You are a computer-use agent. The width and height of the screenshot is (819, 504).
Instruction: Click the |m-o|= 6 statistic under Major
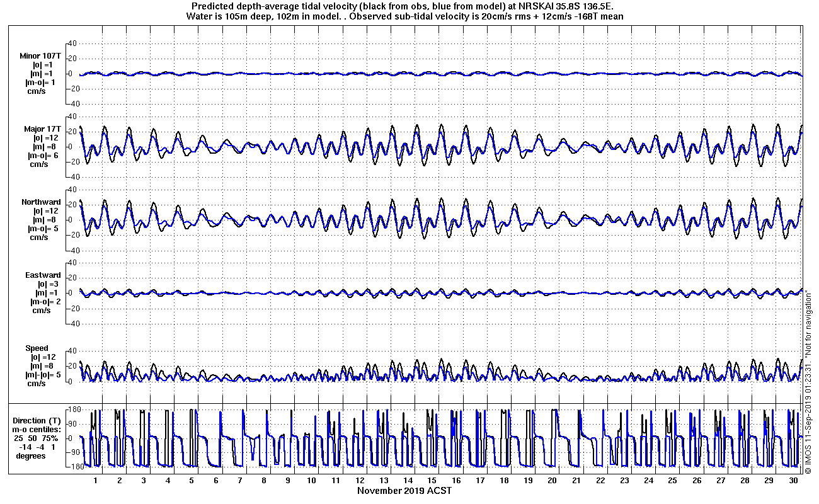43,156
